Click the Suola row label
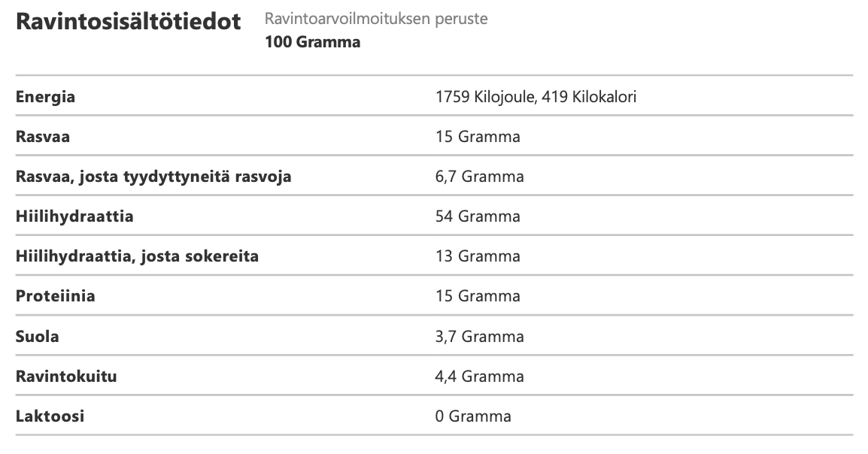This screenshot has height=454, width=868. 37,336
